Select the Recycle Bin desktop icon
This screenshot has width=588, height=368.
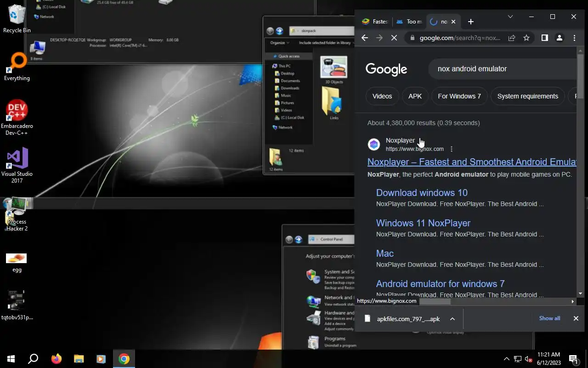pyautogui.click(x=17, y=18)
